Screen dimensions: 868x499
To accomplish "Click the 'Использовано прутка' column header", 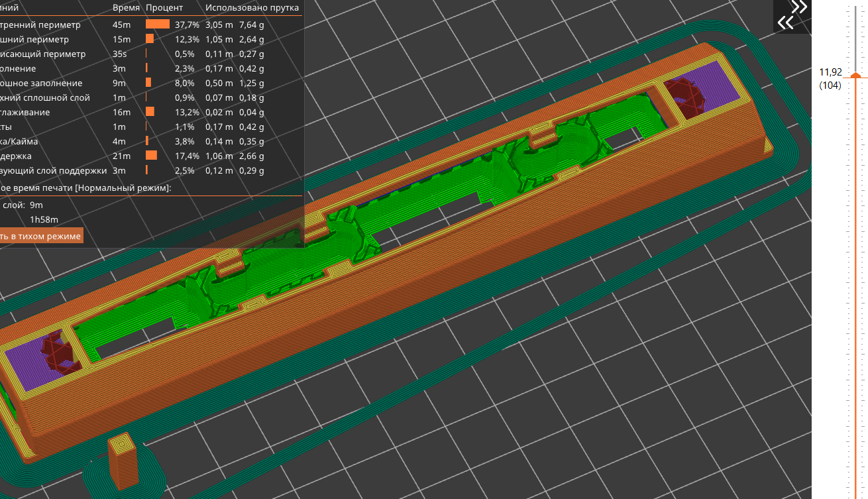I will click(x=252, y=8).
